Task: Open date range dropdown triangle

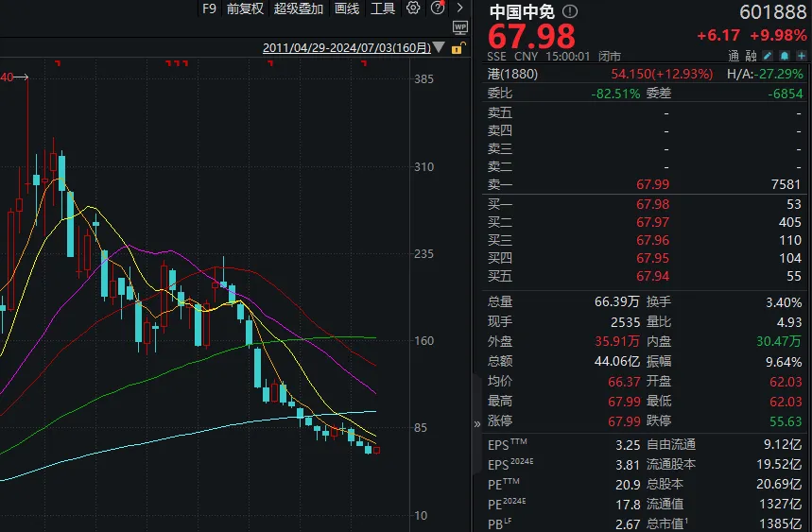Action: (x=439, y=47)
